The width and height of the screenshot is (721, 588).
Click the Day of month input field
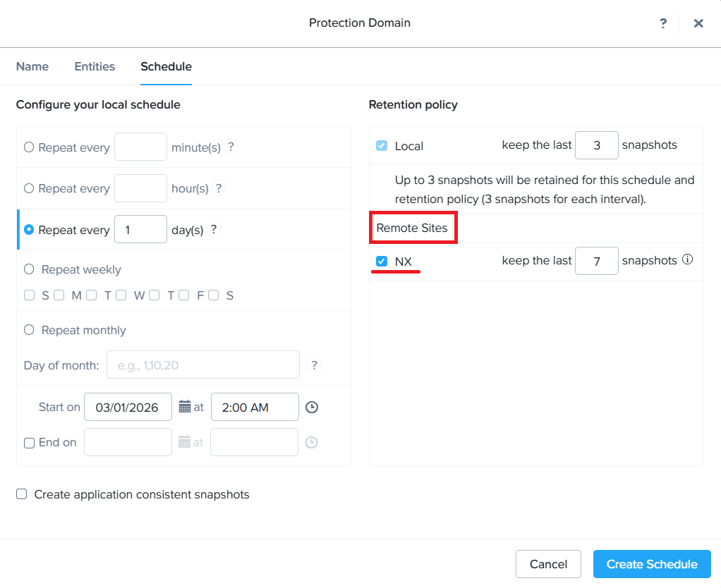tap(203, 365)
